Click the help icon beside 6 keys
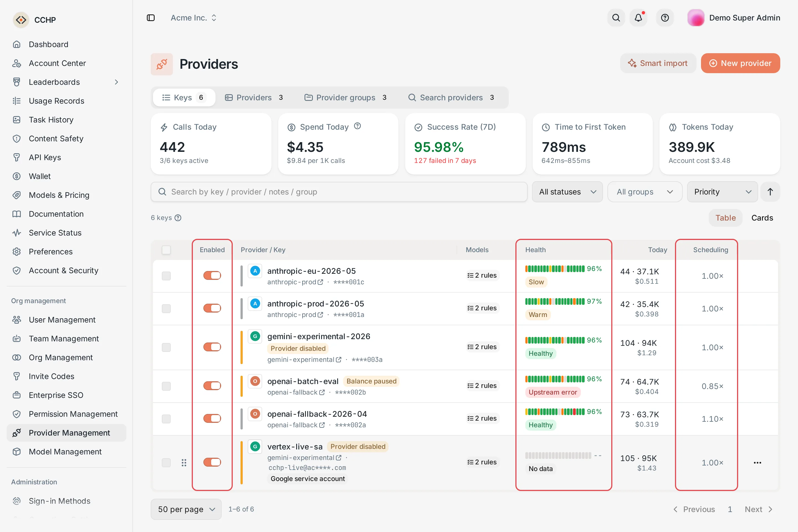This screenshot has width=798, height=532. 178,218
